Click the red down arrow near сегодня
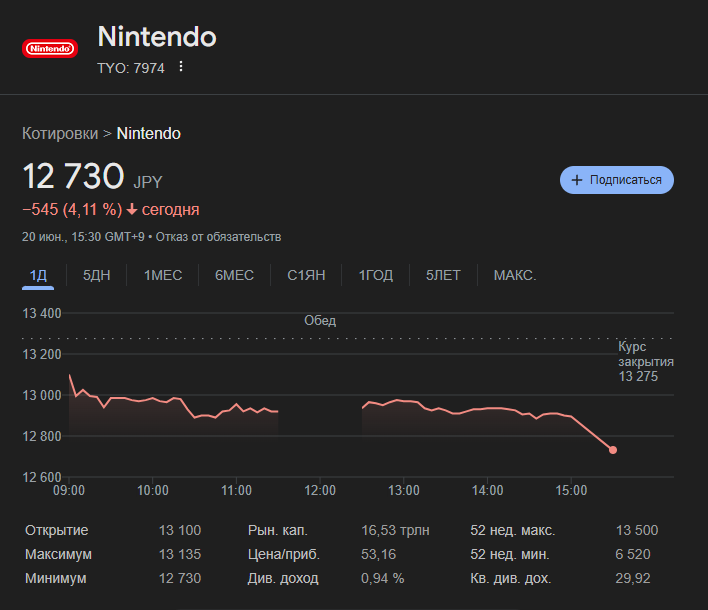Screen dimensions: 708x610 point(132,210)
